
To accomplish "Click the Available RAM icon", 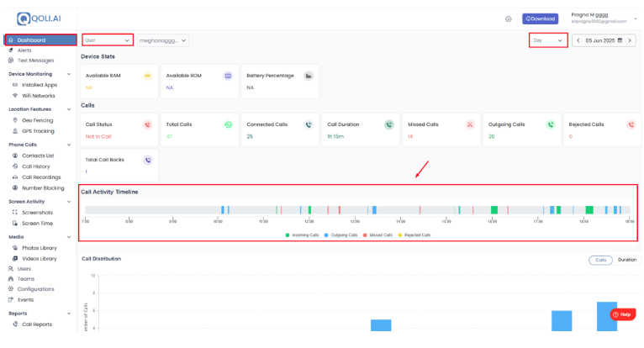I will [147, 76].
